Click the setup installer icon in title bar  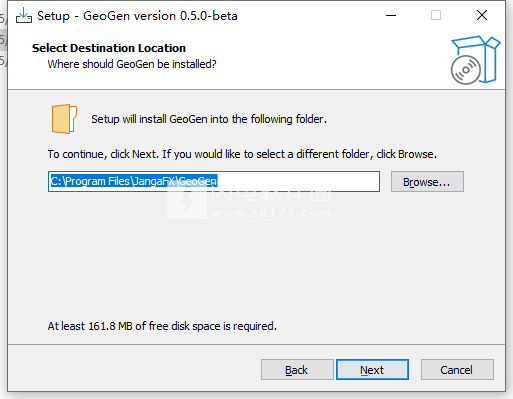pos(24,16)
